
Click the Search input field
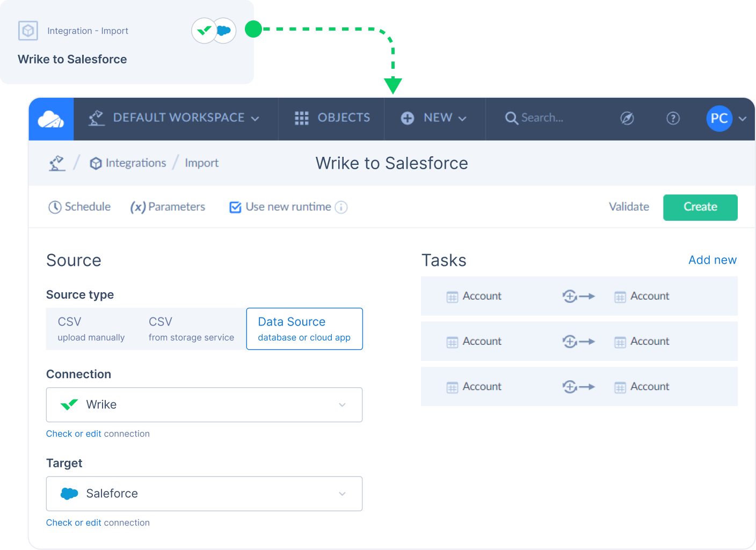pos(542,118)
